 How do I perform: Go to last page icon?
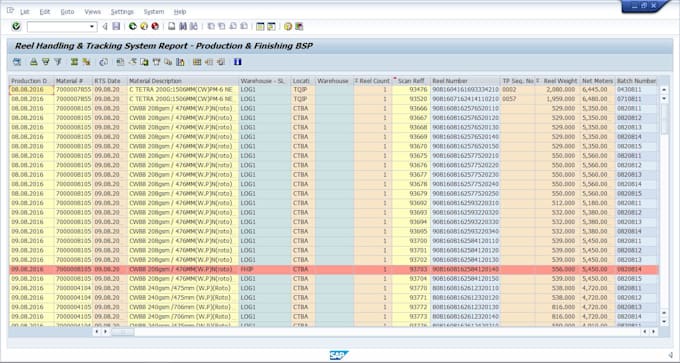(244, 26)
